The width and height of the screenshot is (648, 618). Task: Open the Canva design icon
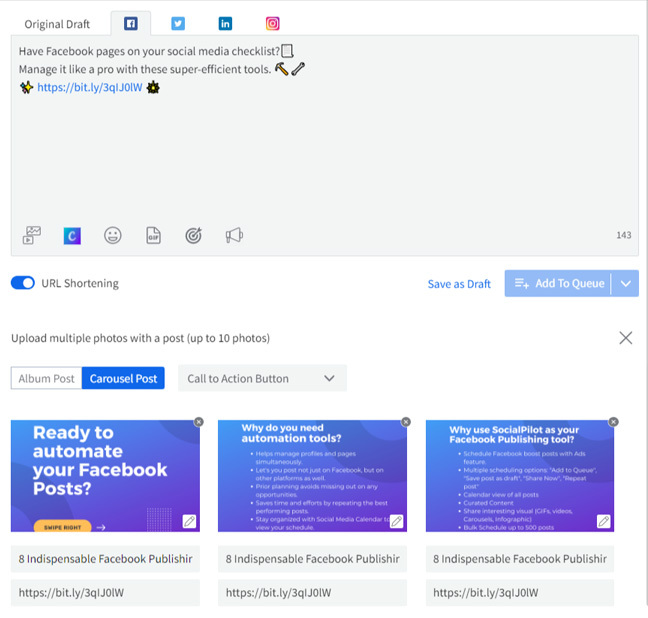(72, 236)
